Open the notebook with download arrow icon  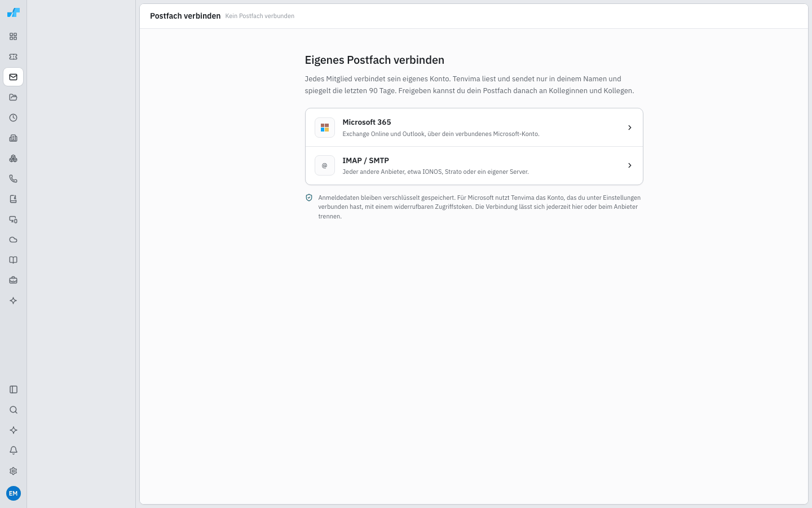coord(13,199)
